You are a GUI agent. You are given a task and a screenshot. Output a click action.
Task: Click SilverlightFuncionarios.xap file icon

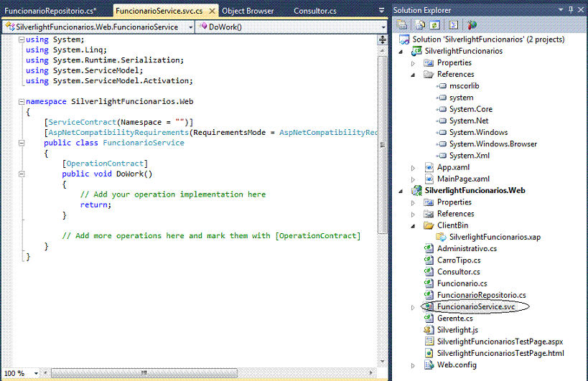[441, 237]
